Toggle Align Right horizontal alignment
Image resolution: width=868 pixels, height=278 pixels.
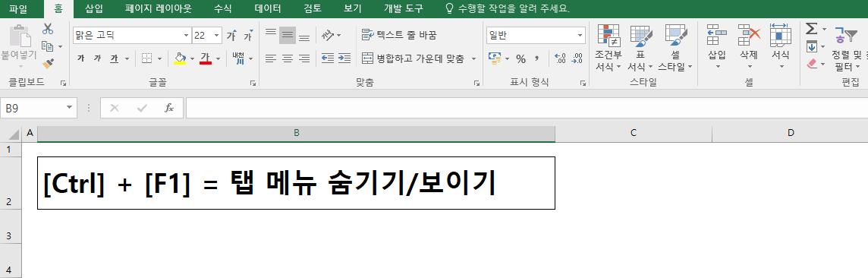[304, 58]
